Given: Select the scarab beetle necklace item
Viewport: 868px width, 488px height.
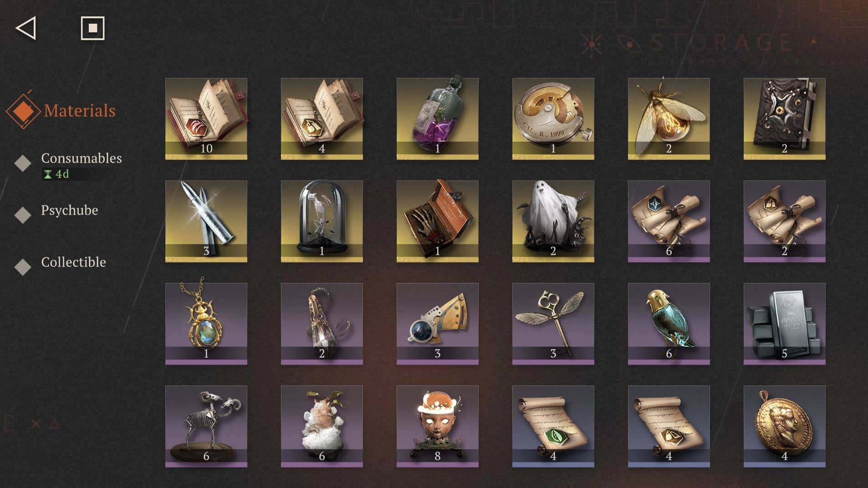Looking at the screenshot, I should pyautogui.click(x=206, y=324).
